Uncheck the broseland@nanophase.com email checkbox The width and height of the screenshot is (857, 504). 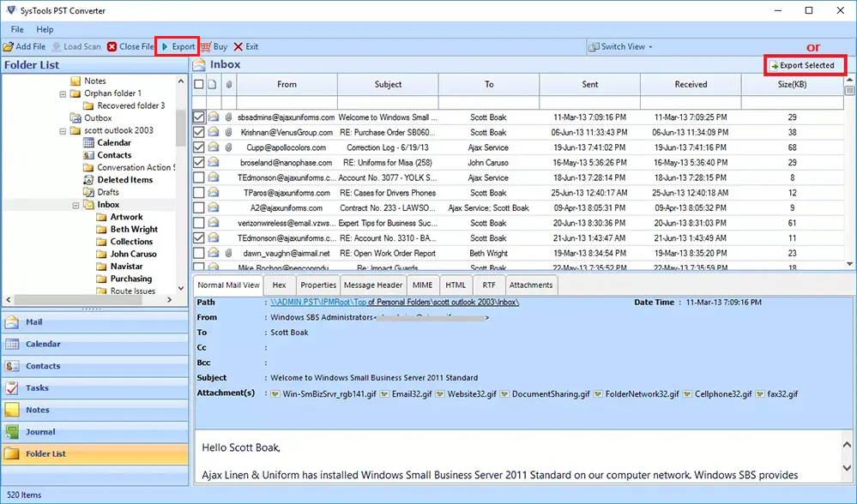point(199,162)
